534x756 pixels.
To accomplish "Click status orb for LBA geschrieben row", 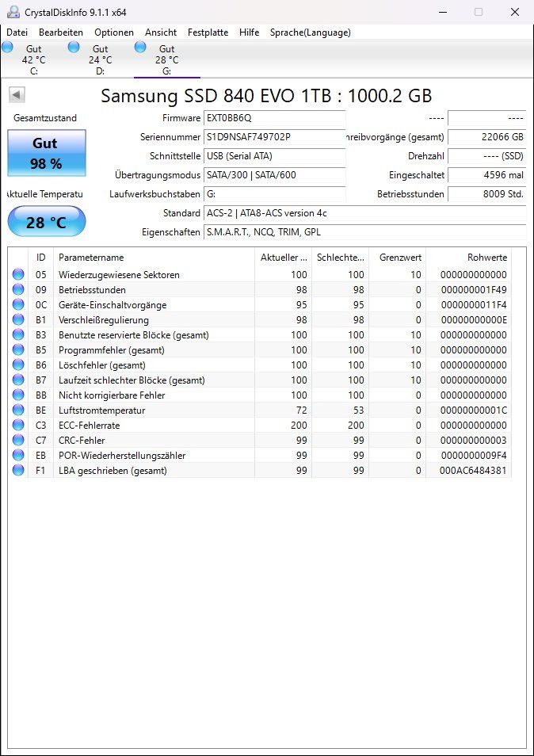I will pos(18,470).
